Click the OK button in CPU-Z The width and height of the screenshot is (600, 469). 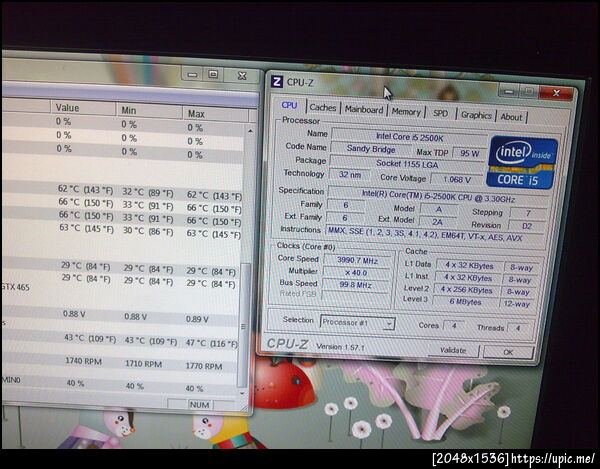(508, 352)
